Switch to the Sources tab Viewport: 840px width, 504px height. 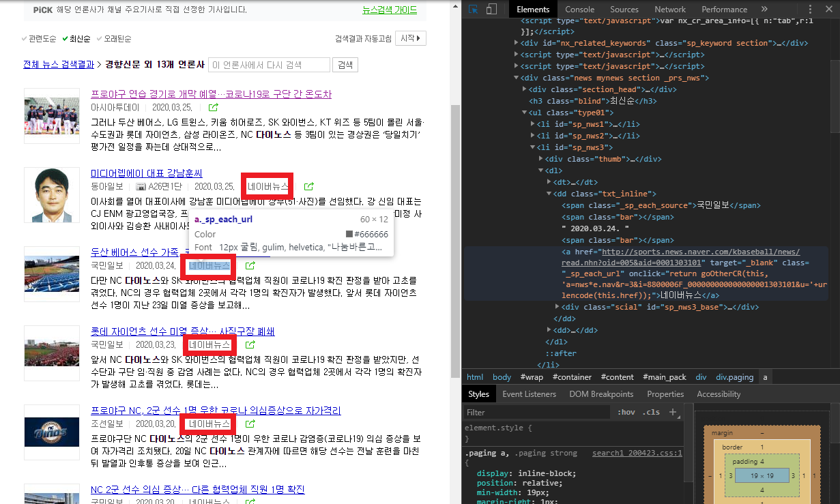click(x=624, y=10)
